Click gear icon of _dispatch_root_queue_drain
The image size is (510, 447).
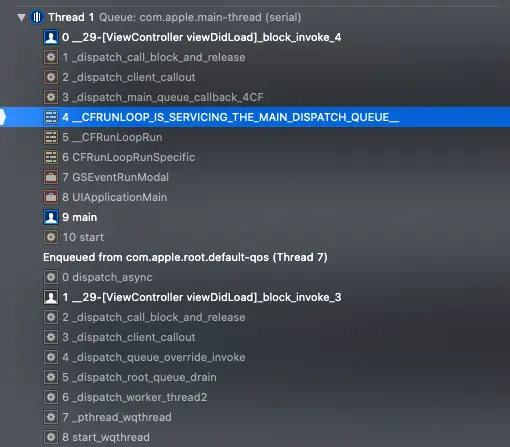(x=51, y=377)
